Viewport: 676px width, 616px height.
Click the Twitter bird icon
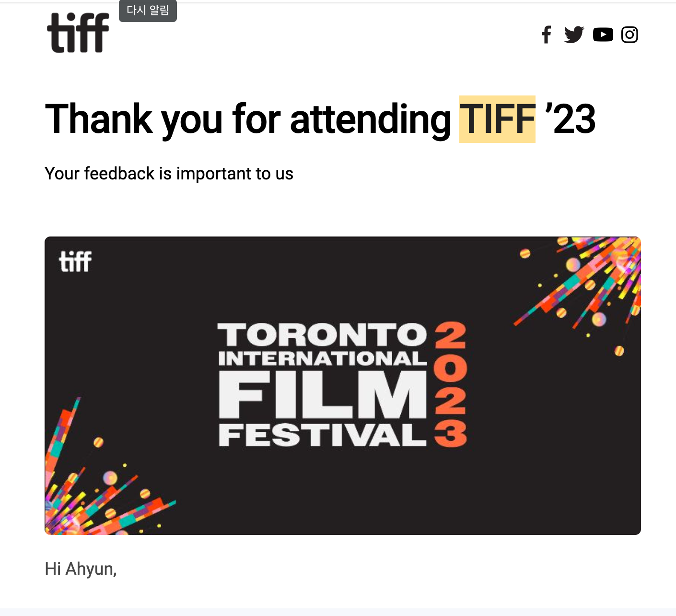coord(574,35)
